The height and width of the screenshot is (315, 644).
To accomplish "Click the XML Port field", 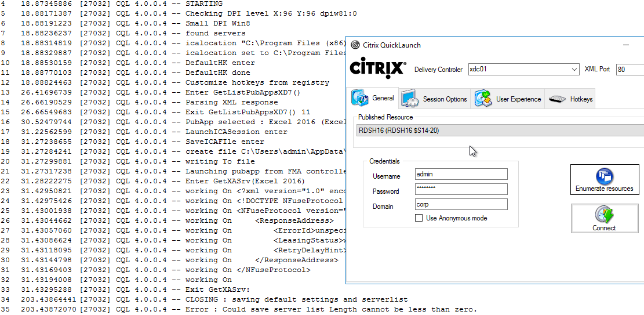I will click(x=630, y=70).
